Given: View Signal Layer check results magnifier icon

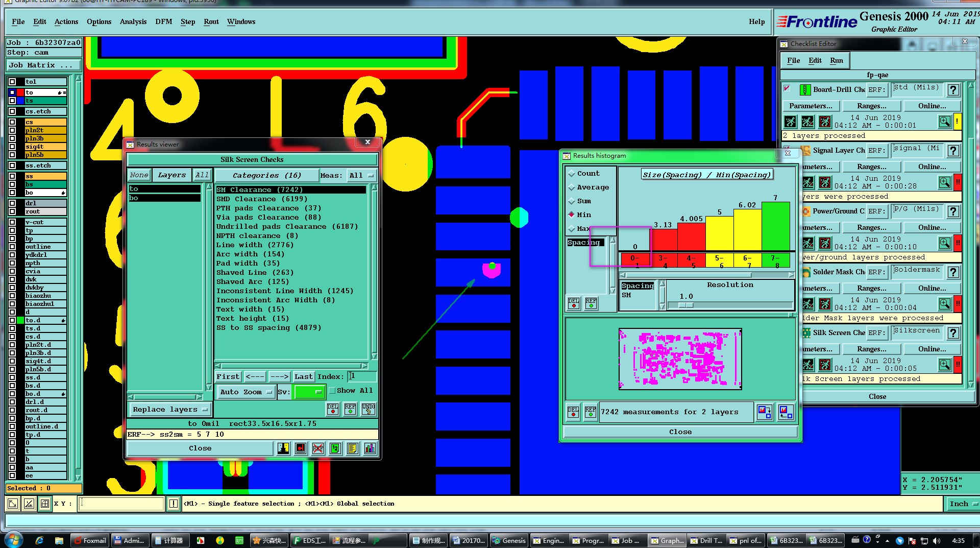Looking at the screenshot, I should (945, 182).
